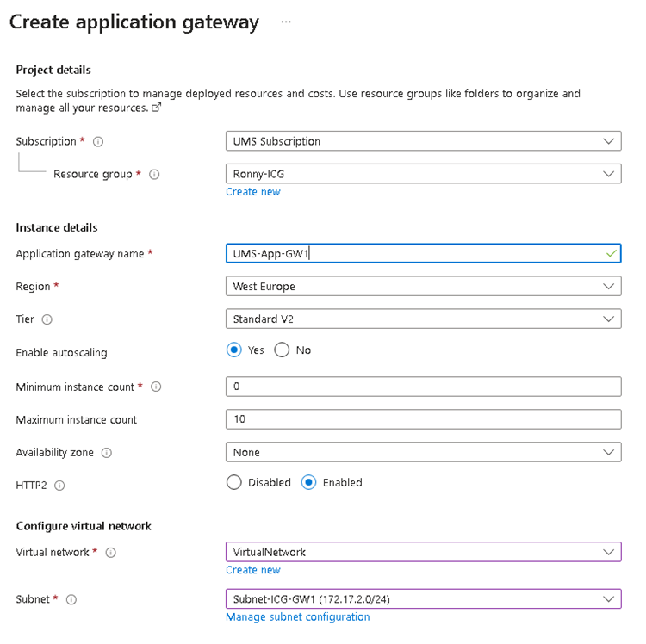Click the HTTP2 info icon
This screenshot has height=644, width=646.
pyautogui.click(x=59, y=486)
